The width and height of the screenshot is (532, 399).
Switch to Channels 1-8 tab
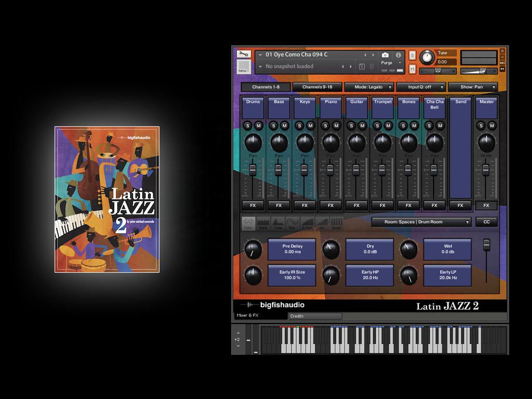(x=265, y=87)
